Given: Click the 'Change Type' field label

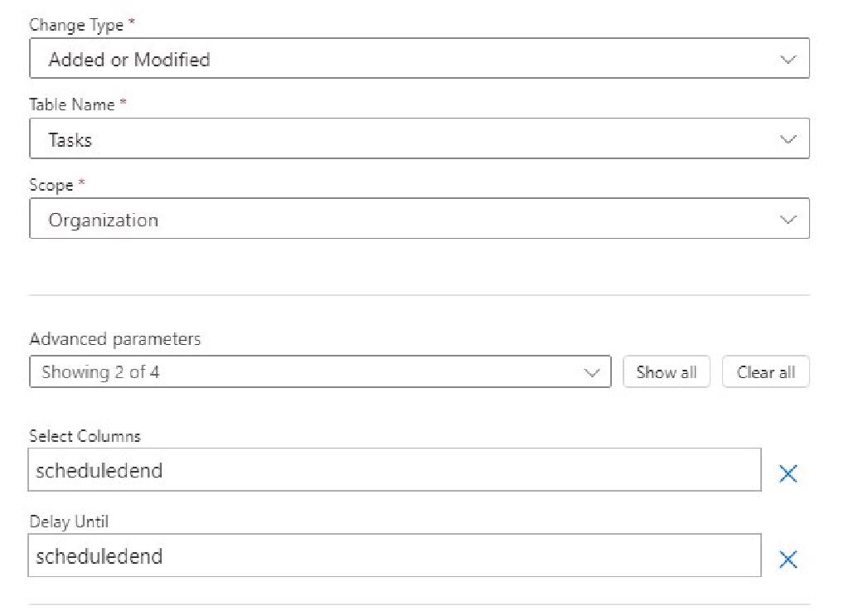Looking at the screenshot, I should pos(76,25).
